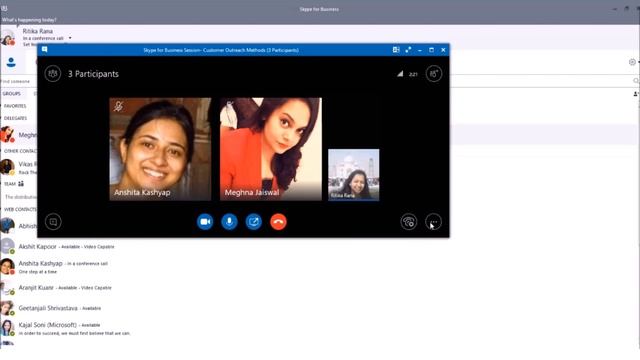Click the search magnifier icon in main window
The height and width of the screenshot is (360, 640).
point(636,81)
